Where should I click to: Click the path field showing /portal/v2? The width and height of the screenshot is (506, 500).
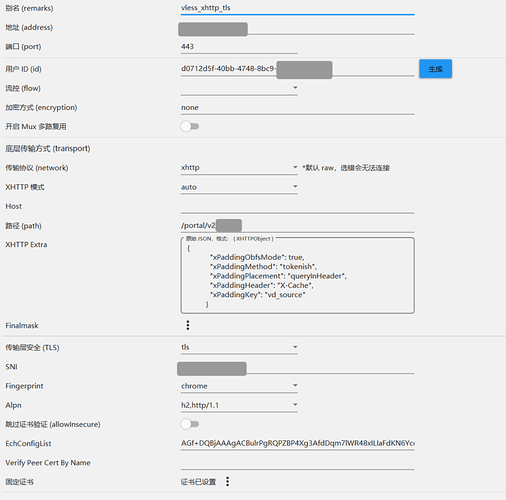297,226
